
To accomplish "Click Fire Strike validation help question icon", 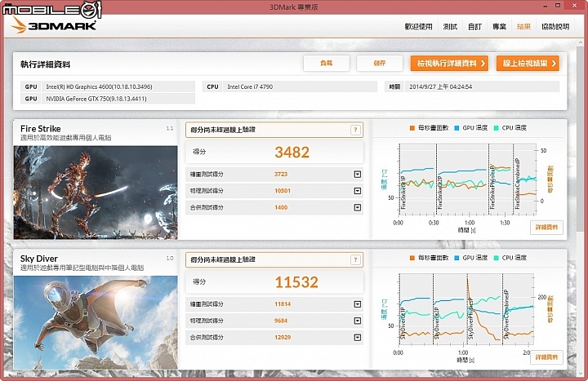I will pos(355,130).
